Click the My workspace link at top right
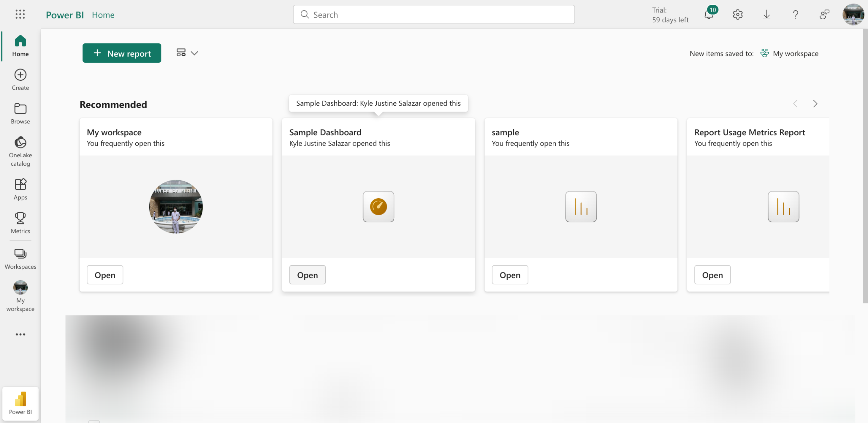The width and height of the screenshot is (868, 423). click(x=795, y=54)
